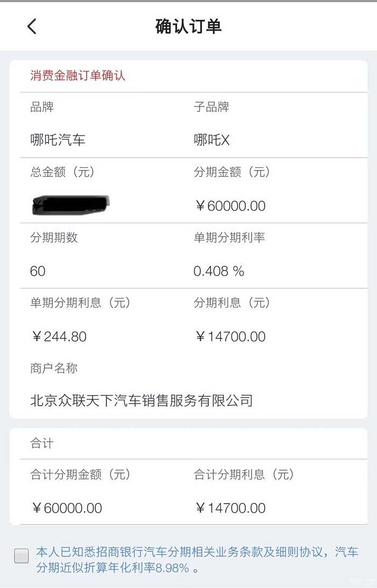377x588 pixels.
Task: Tap the installment periods value 60
Action: click(38, 271)
